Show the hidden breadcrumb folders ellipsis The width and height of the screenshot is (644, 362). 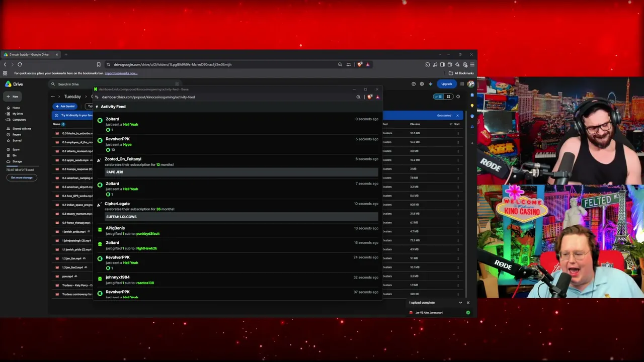pos(53,97)
